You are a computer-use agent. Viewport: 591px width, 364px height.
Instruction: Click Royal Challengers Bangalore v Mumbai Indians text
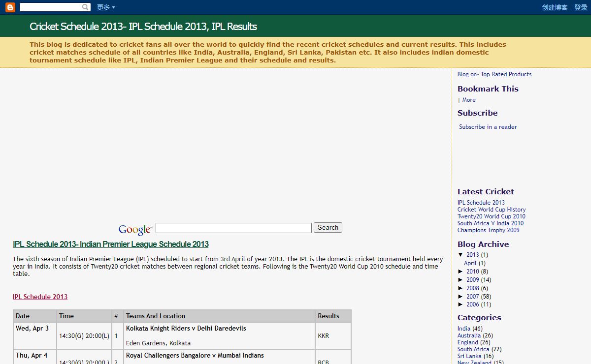point(195,356)
